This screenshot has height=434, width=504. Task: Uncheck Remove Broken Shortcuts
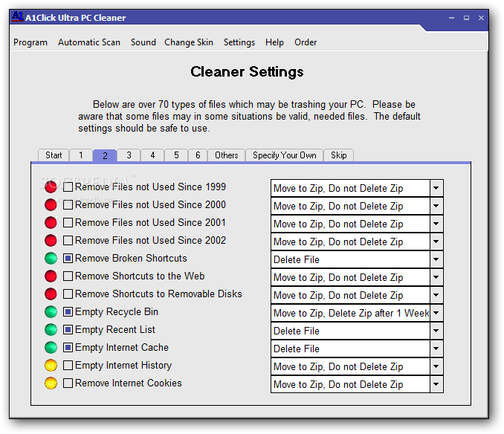(68, 259)
